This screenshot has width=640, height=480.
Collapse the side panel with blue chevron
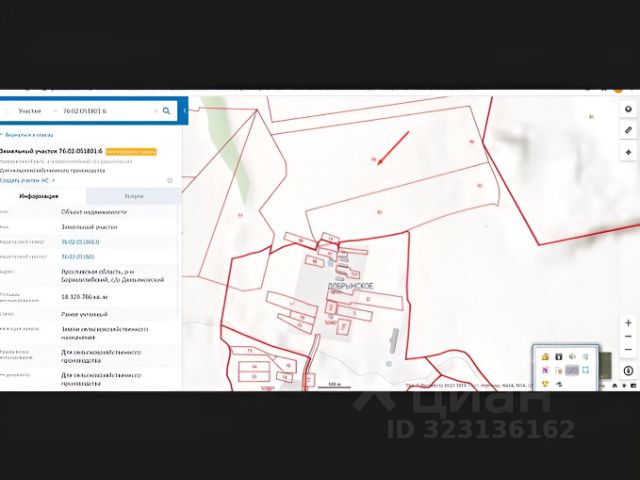coord(184,111)
